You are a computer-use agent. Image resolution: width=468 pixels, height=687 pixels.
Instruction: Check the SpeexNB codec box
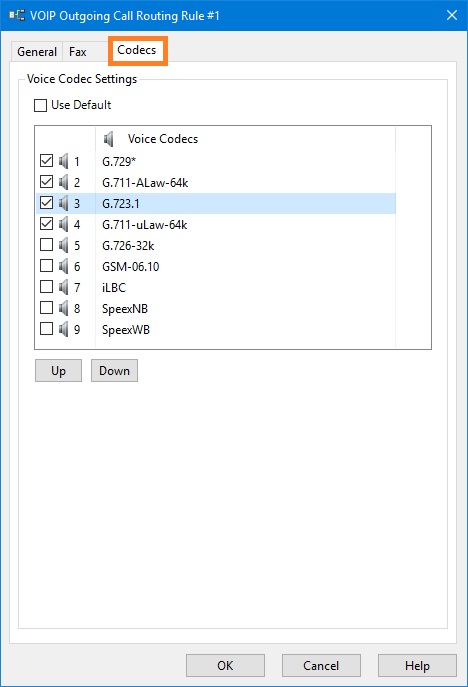[46, 308]
